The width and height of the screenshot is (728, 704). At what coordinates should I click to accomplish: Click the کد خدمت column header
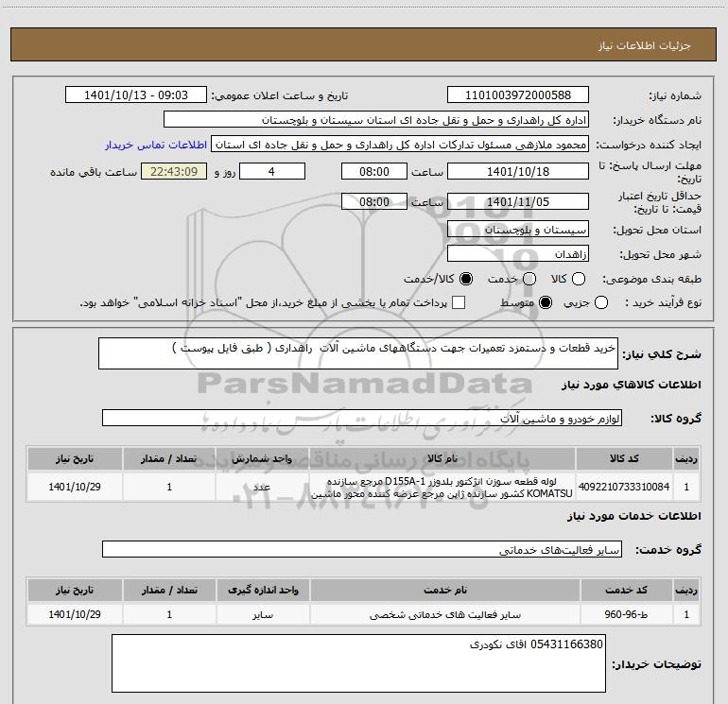pos(626,590)
